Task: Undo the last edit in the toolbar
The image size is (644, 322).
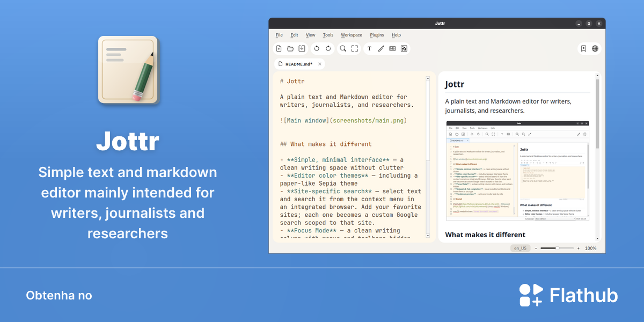Action: pos(317,48)
